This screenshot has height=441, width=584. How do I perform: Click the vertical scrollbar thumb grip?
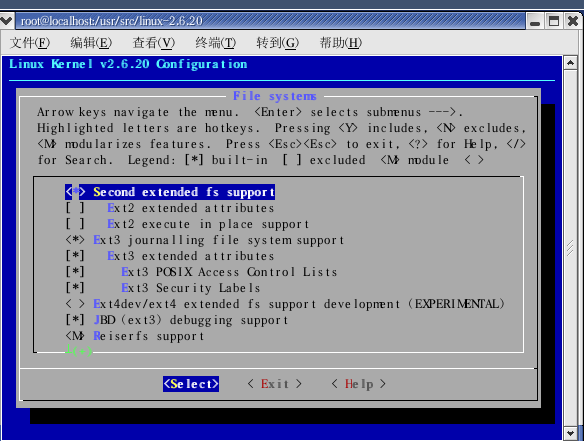(570, 248)
